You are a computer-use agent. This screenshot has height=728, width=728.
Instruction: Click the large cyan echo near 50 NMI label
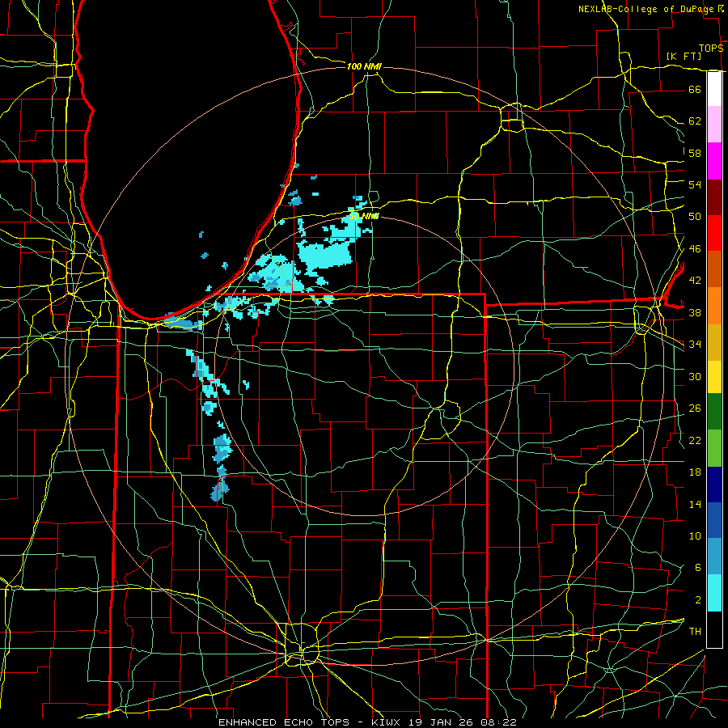[x=325, y=256]
